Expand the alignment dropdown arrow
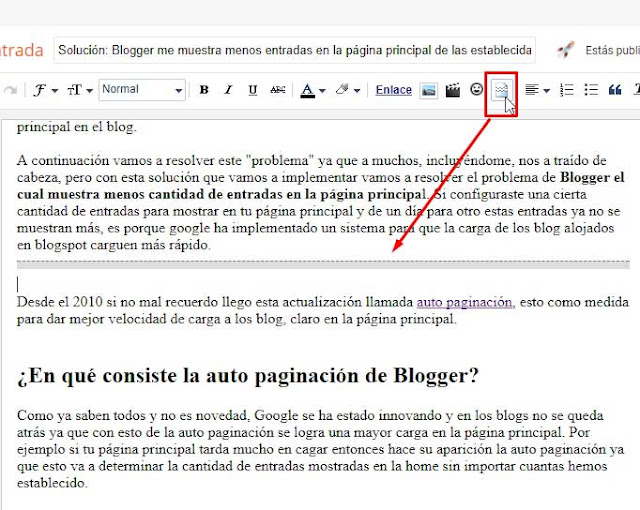 pos(547,91)
